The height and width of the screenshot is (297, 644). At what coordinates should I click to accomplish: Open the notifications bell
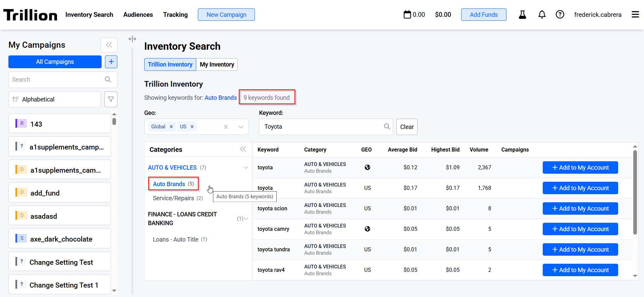pos(542,14)
